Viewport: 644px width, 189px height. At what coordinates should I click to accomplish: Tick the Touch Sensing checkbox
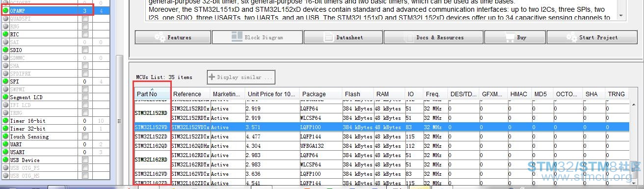(85, 136)
